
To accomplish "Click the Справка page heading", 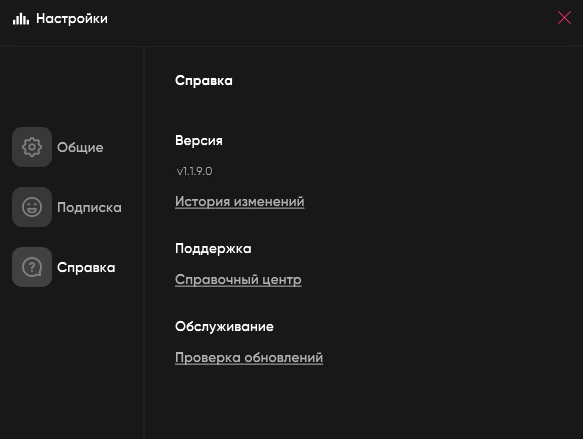I will pyautogui.click(x=204, y=81).
